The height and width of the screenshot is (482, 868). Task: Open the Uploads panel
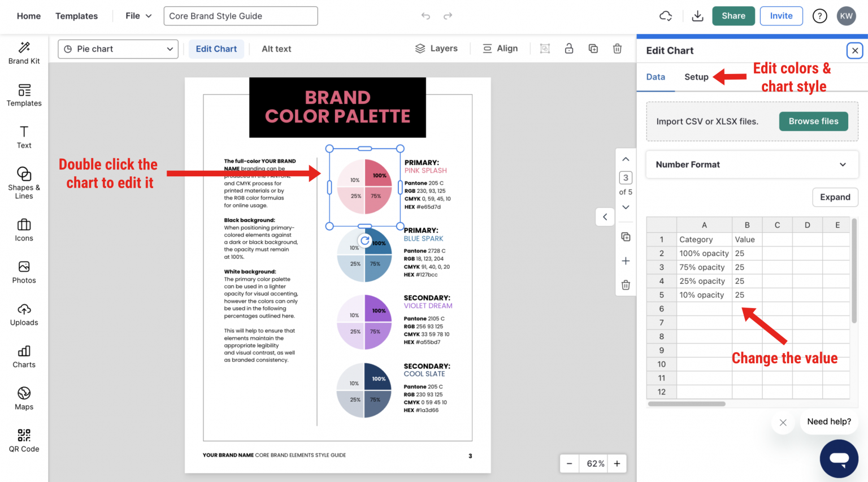point(24,315)
